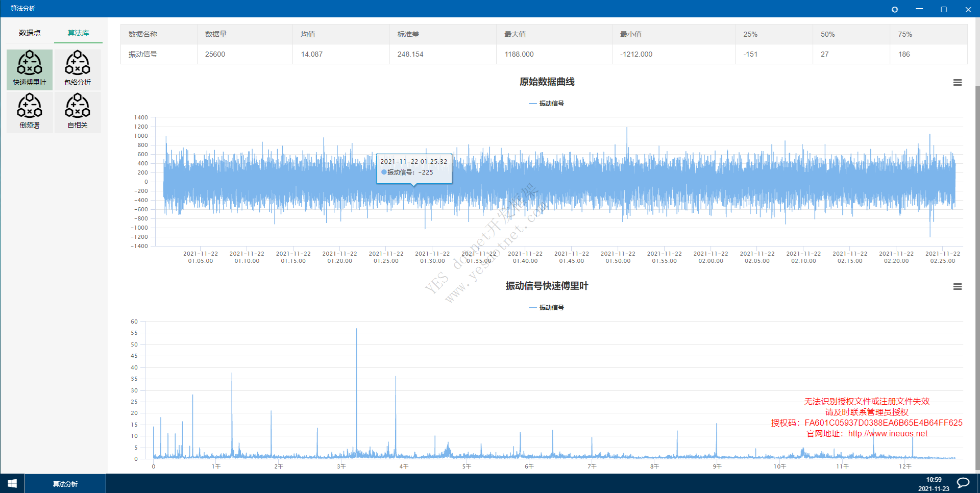Select the 包络分析 algorithm icon
980x493 pixels.
[x=78, y=69]
